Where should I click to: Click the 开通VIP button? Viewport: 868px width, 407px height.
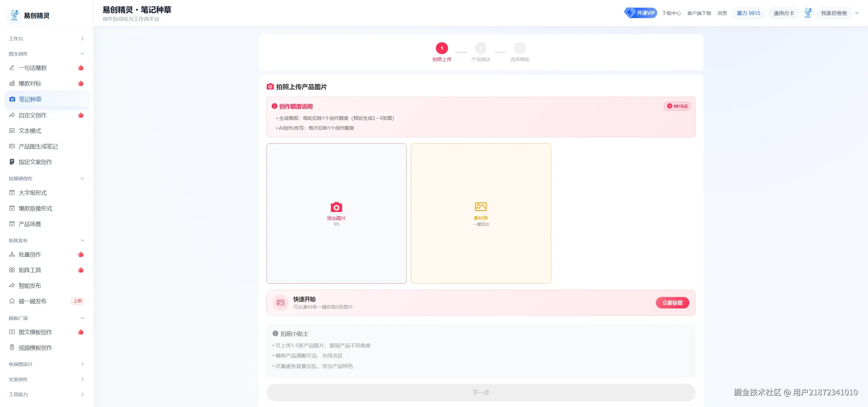[x=640, y=12]
